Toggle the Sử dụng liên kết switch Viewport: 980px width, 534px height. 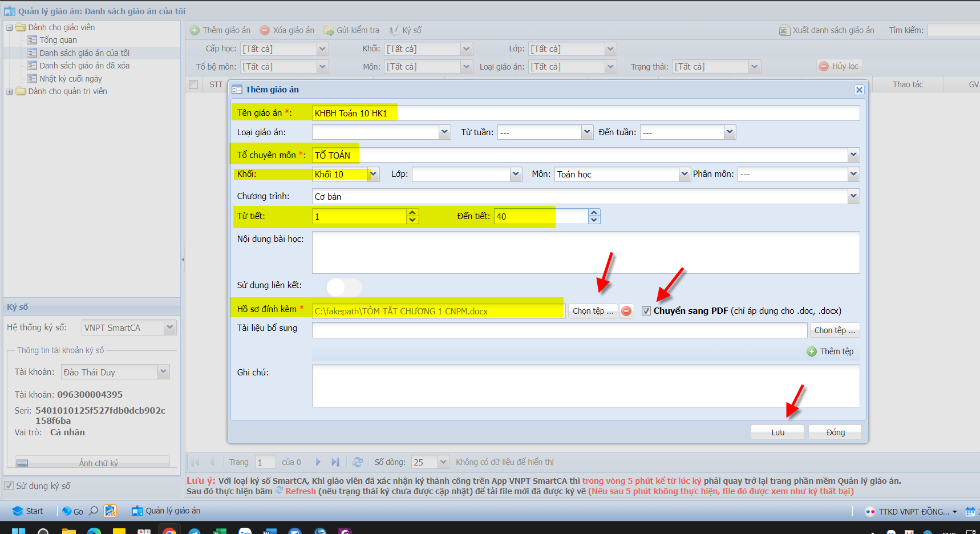[344, 287]
